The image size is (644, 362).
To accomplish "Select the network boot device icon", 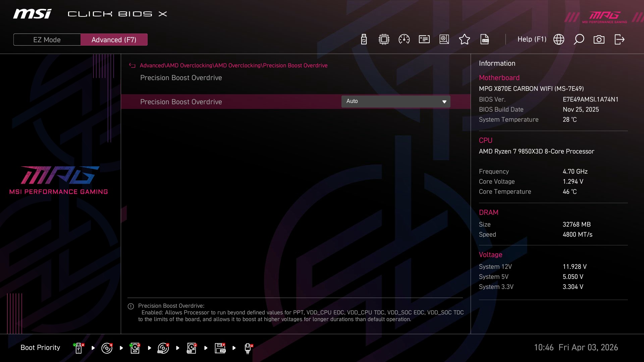I will [x=248, y=348].
